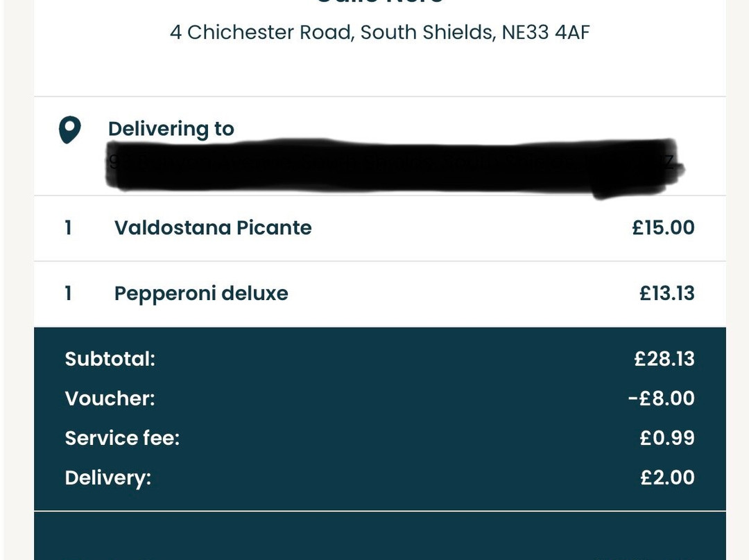Click the Delivering to heading
The image size is (749, 560).
(x=171, y=129)
